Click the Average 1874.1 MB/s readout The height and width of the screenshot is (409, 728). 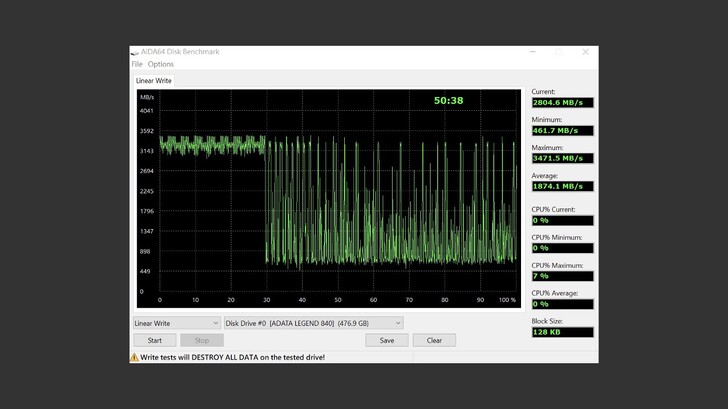pyautogui.click(x=562, y=186)
